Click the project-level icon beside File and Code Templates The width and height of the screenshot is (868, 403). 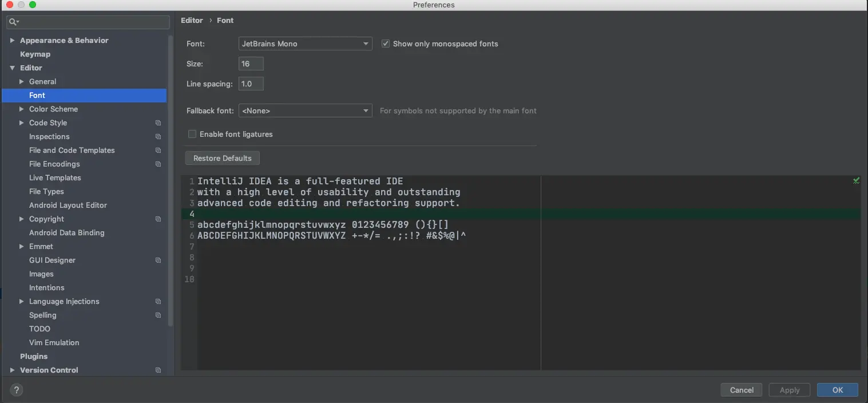[x=158, y=151]
